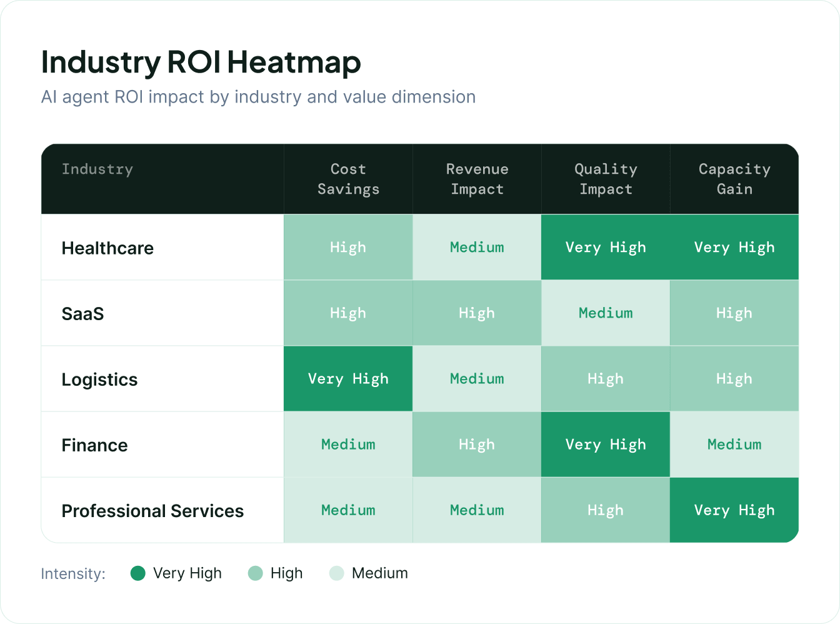The image size is (840, 624).
Task: Click SaaS Cost Savings High cell
Action: coord(348,313)
